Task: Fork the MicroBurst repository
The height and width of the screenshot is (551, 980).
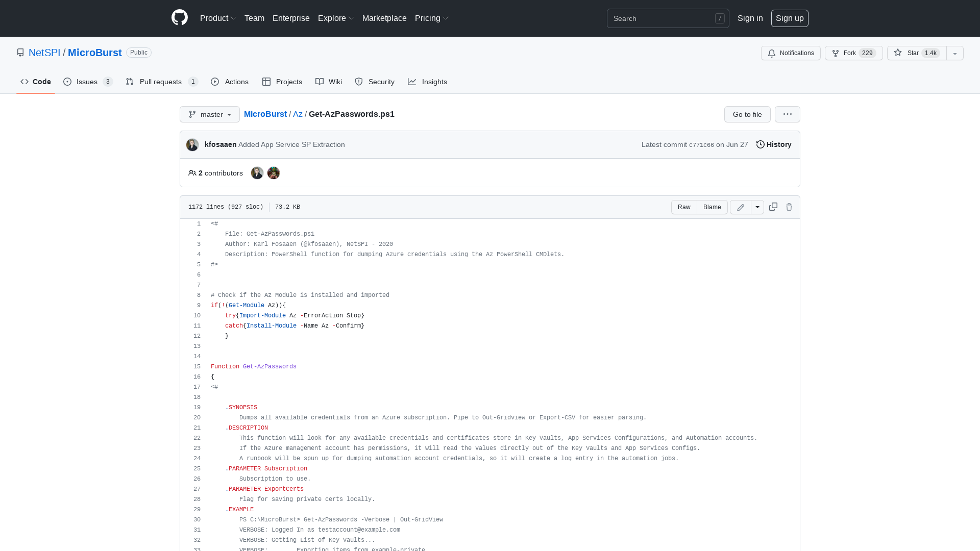Action: coord(853,53)
